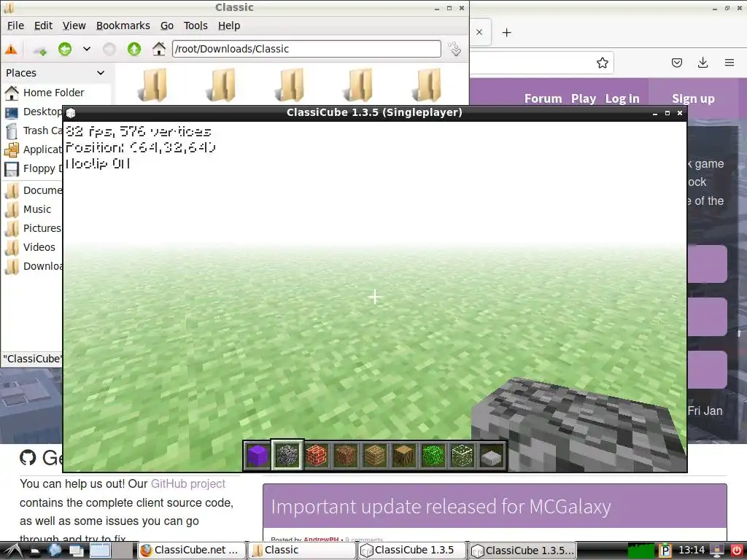Select the purple block in the hotbar

pyautogui.click(x=258, y=455)
